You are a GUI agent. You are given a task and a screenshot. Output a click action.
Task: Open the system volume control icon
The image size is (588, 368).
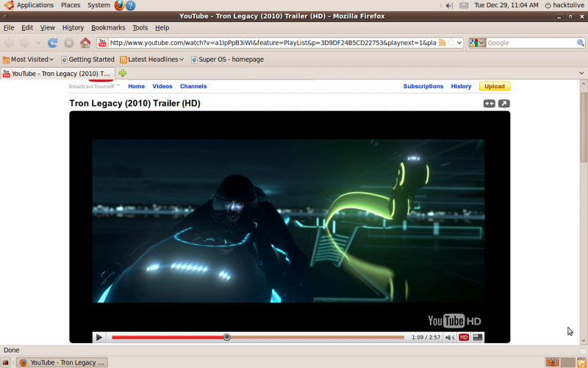(449, 5)
